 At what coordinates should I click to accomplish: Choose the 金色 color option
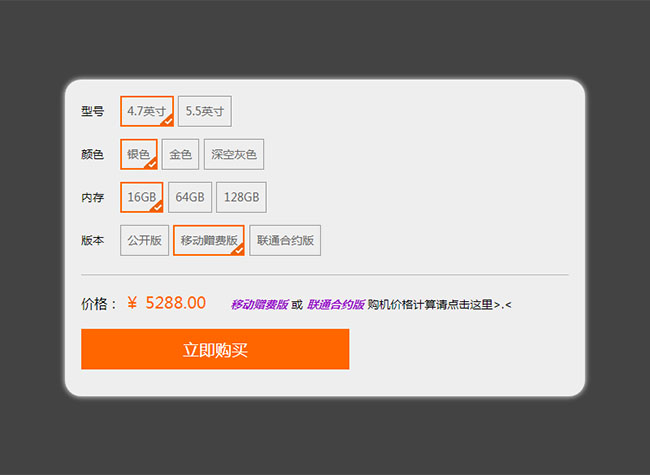point(180,154)
